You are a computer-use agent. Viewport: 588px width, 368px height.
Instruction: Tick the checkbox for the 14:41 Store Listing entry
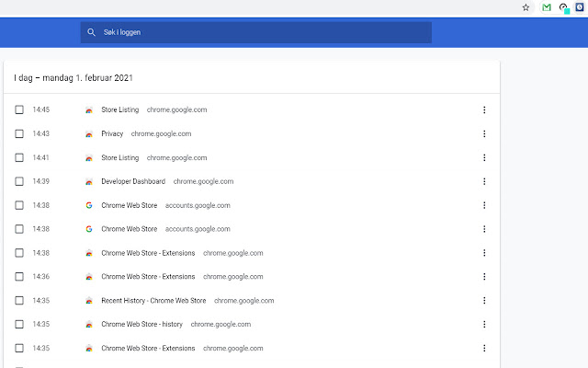19,157
